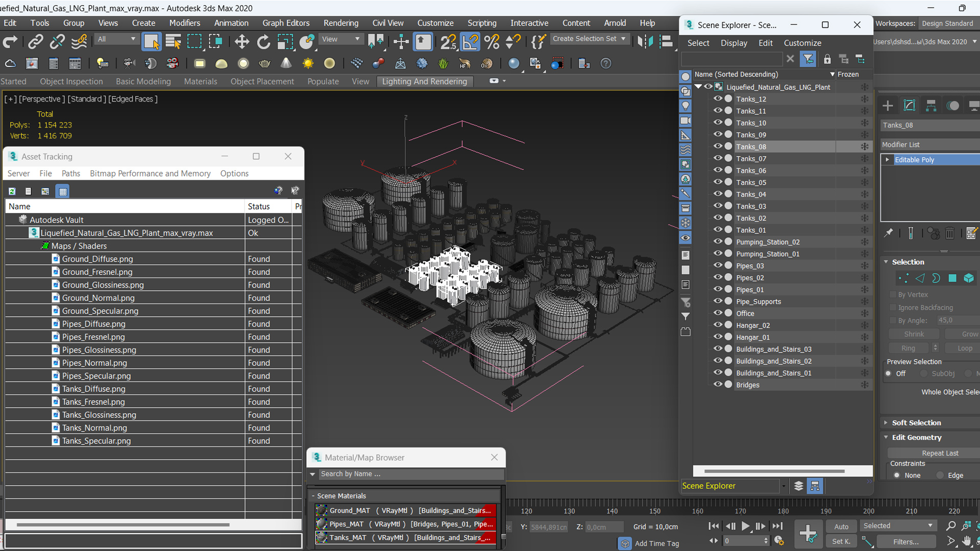Toggle the Angle Snap tool
This screenshot has height=551, width=980.
(x=470, y=42)
